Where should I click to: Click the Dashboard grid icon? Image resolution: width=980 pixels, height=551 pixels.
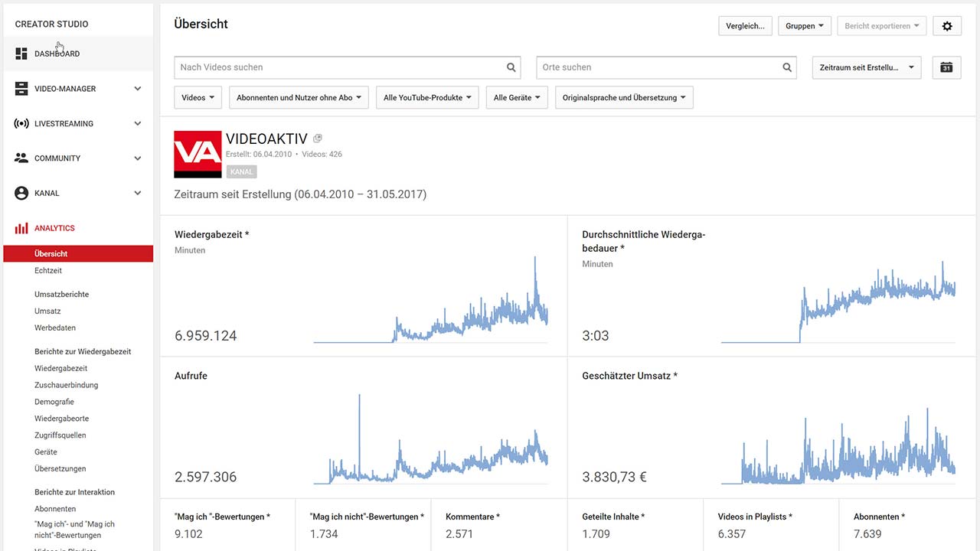tap(21, 54)
